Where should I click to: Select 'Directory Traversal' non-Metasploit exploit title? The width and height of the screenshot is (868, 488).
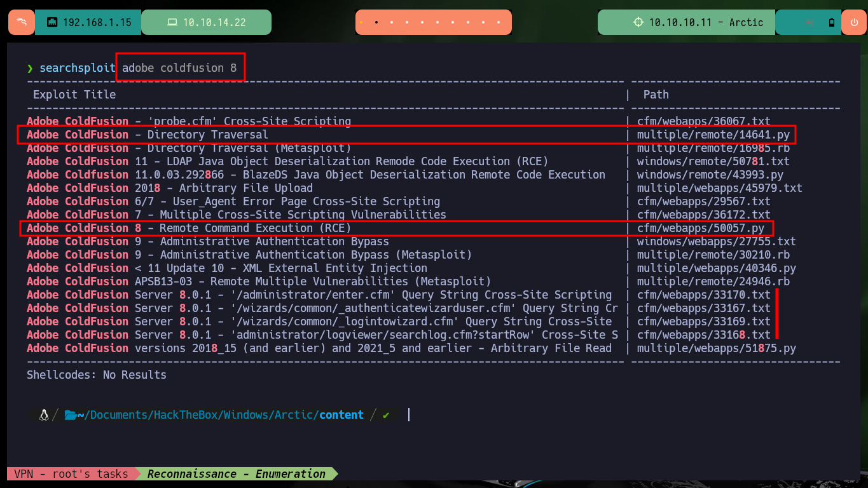pyautogui.click(x=148, y=135)
